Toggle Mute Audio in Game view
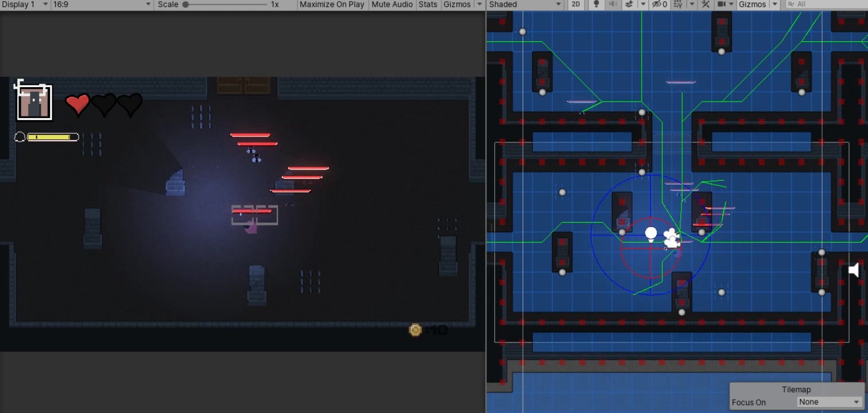Image resolution: width=868 pixels, height=413 pixels. click(x=392, y=5)
